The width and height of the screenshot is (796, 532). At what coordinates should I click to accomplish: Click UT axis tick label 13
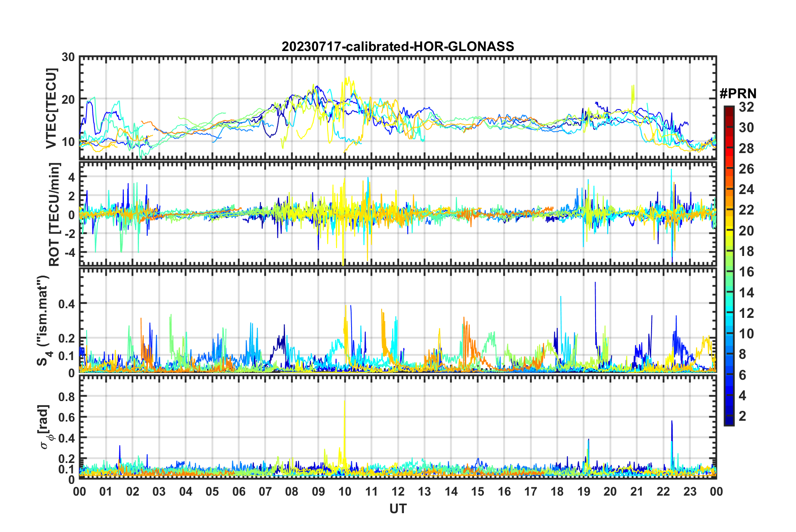pos(424,491)
